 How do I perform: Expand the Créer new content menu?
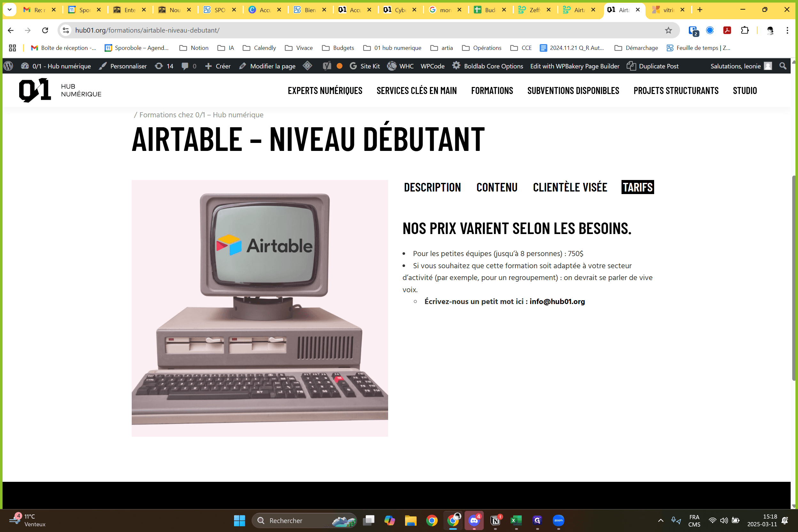pyautogui.click(x=218, y=66)
